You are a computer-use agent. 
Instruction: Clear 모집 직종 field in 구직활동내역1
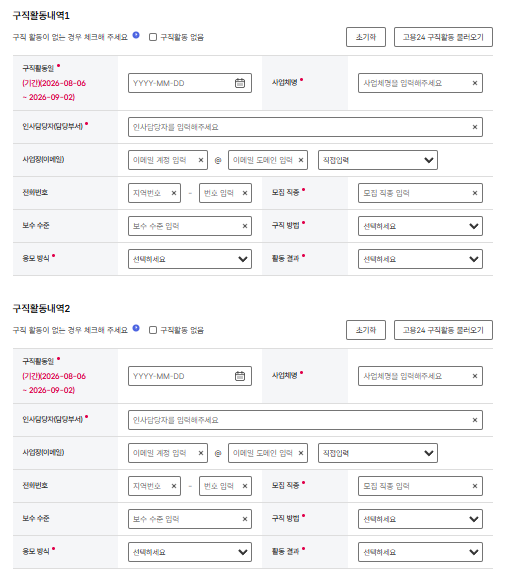(475, 193)
